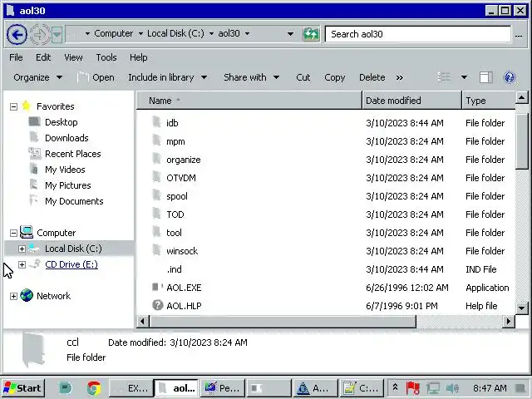This screenshot has height=399, width=532.
Task: Click Delete in the toolbar
Action: [x=372, y=77]
